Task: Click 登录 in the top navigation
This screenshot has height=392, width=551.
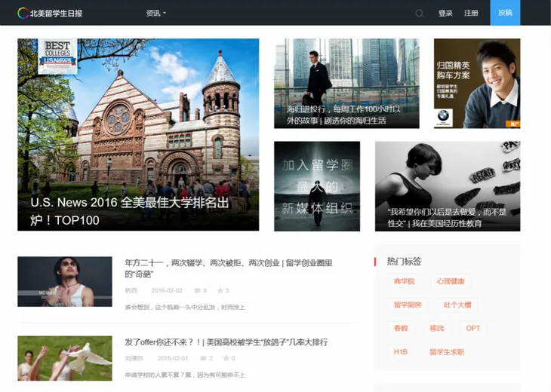Action: (445, 13)
